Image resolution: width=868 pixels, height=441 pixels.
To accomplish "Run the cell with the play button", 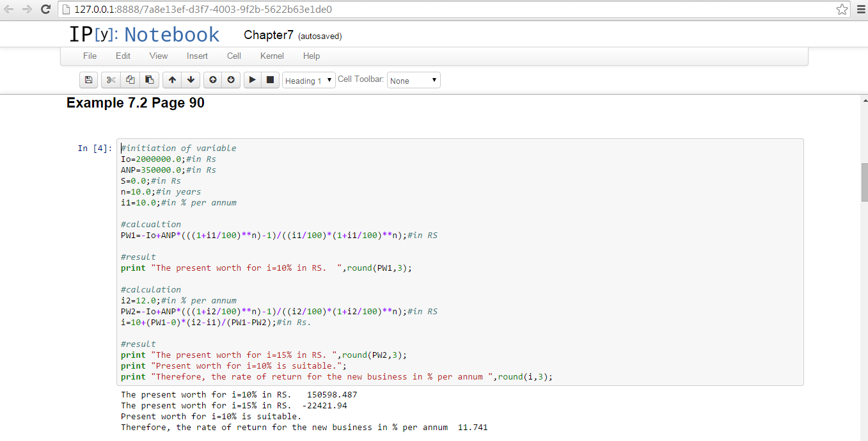I will pos(253,80).
